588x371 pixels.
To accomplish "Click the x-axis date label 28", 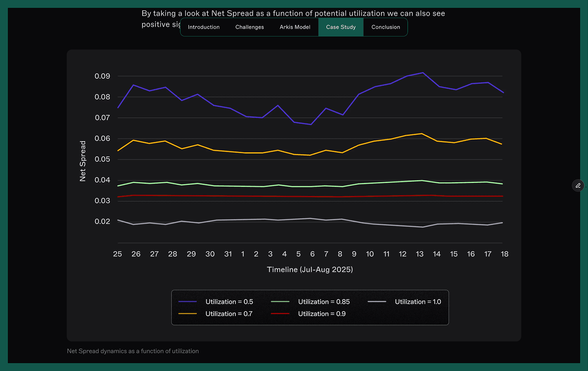I will 172,254.
